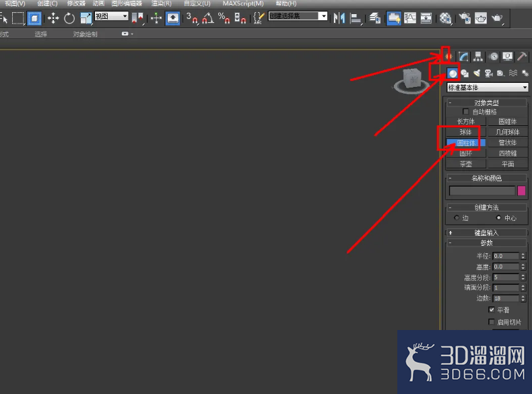Click the Render Production teapot icon
Viewport: 532px width, 394px height.
click(498, 18)
